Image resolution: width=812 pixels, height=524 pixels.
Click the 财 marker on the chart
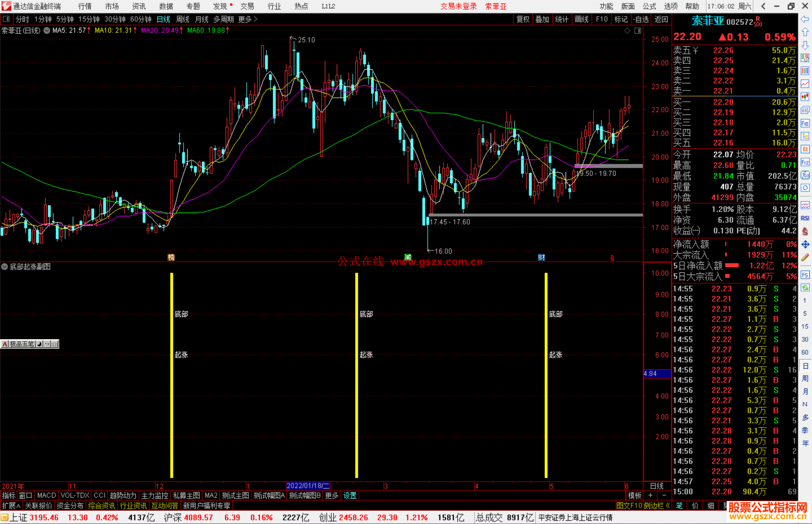541,257
